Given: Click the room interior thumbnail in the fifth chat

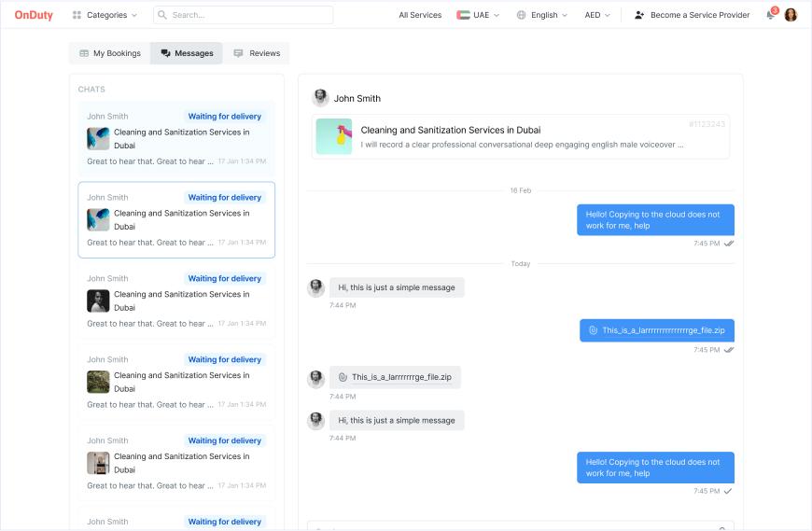Looking at the screenshot, I should pos(98,463).
